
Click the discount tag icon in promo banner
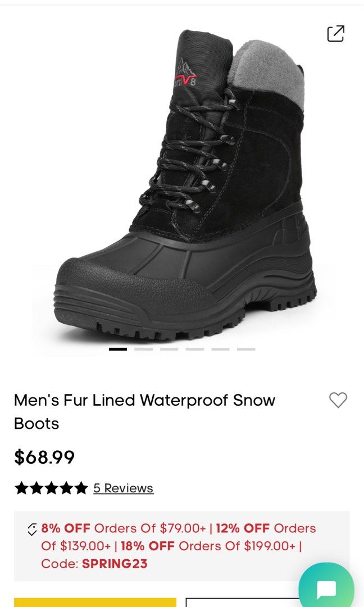(32, 529)
